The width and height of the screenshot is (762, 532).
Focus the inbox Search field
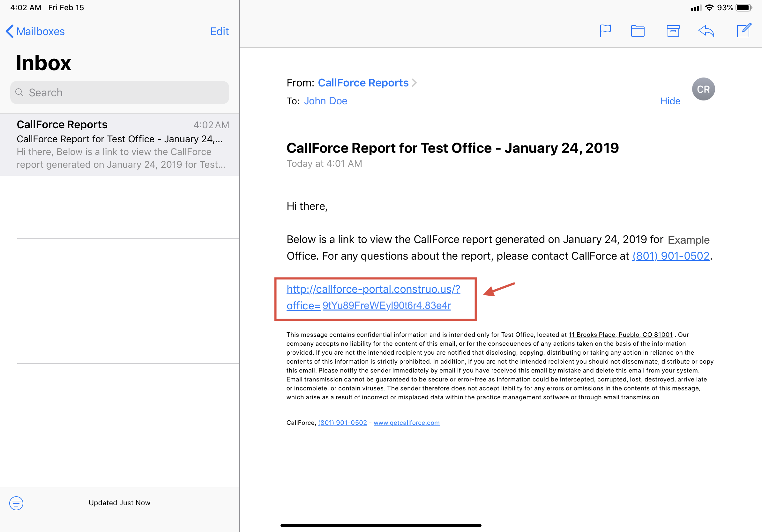pos(119,92)
